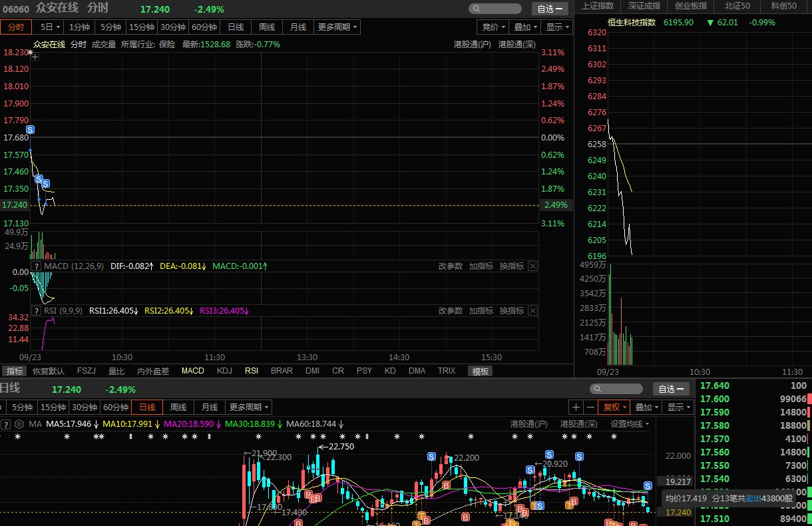Select the 内外盘差 indicator
Image resolution: width=812 pixels, height=526 pixels.
153,371
